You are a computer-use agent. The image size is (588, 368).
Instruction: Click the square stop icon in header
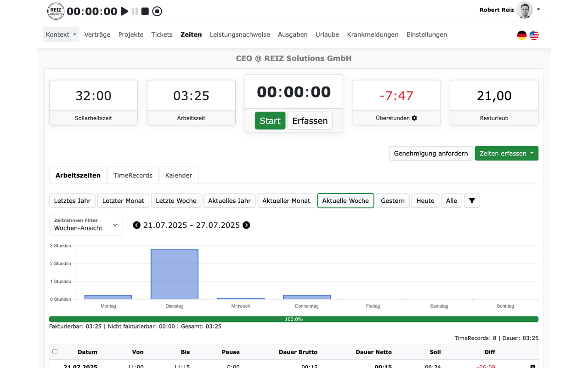click(145, 11)
